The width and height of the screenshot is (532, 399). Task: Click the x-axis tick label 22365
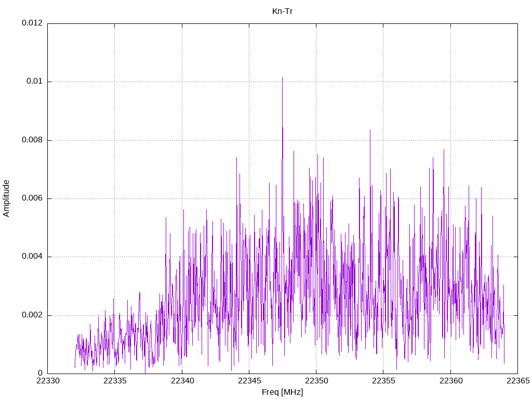pyautogui.click(x=518, y=381)
